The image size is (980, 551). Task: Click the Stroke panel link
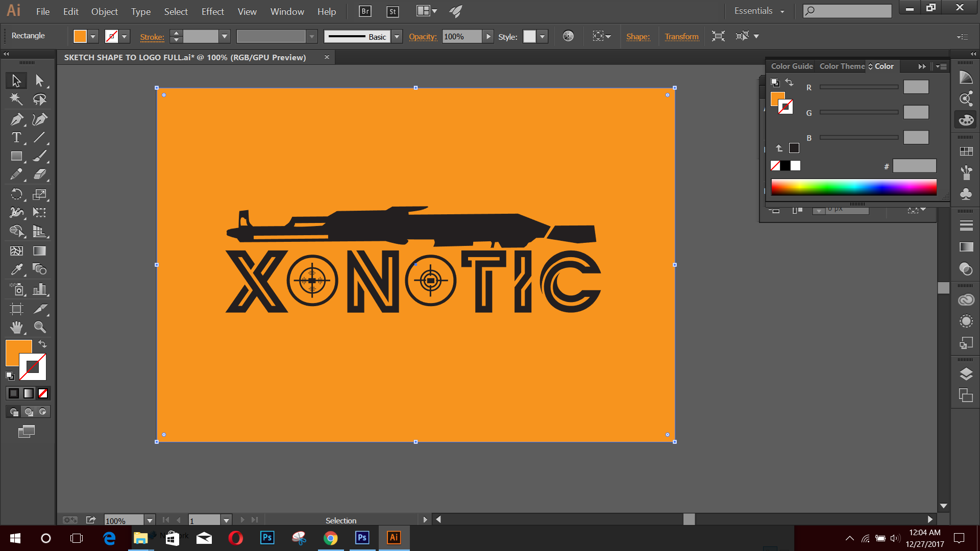click(152, 37)
